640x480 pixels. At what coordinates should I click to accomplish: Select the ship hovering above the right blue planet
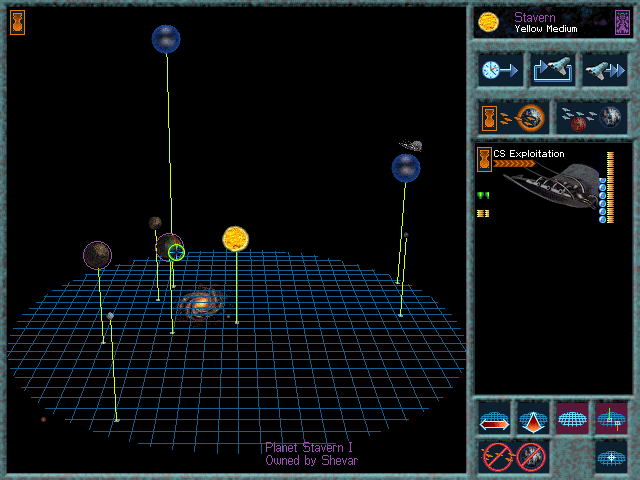(x=411, y=145)
